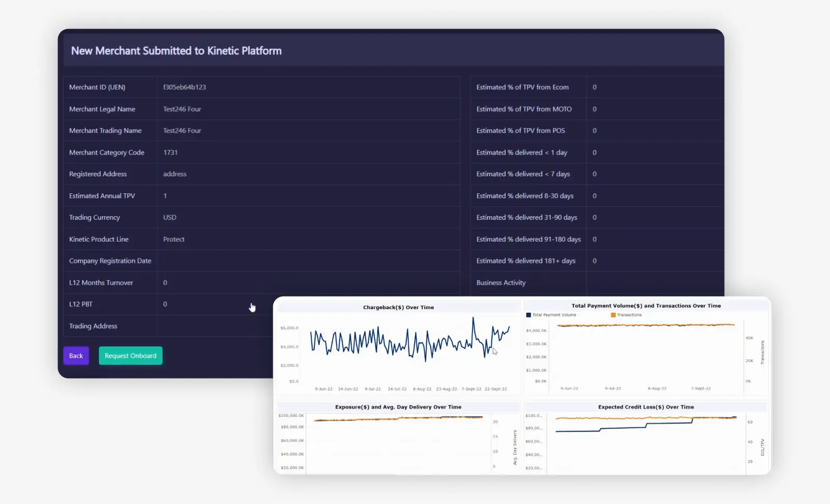The height and width of the screenshot is (504, 830).
Task: Click Merchant Legal Name value Test246 Four
Action: click(x=182, y=109)
